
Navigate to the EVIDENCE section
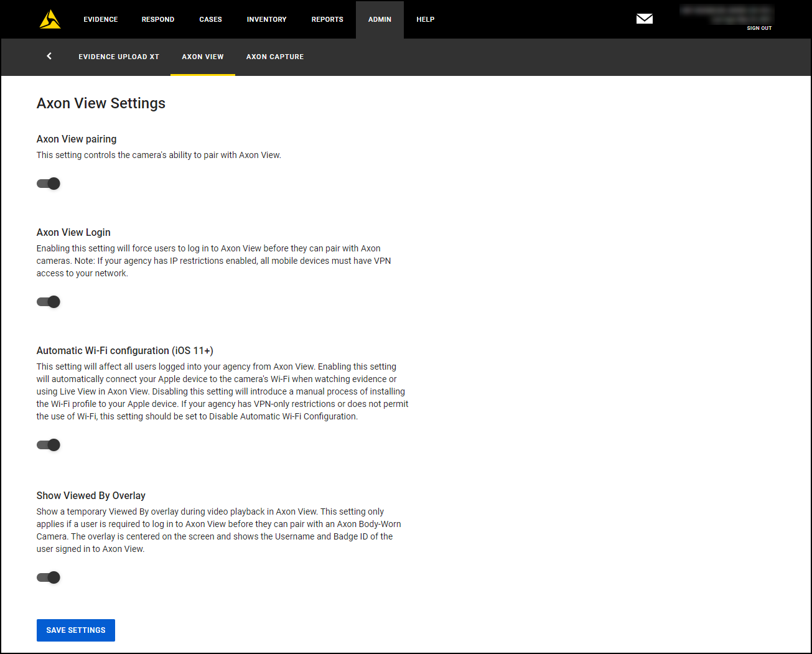[100, 19]
